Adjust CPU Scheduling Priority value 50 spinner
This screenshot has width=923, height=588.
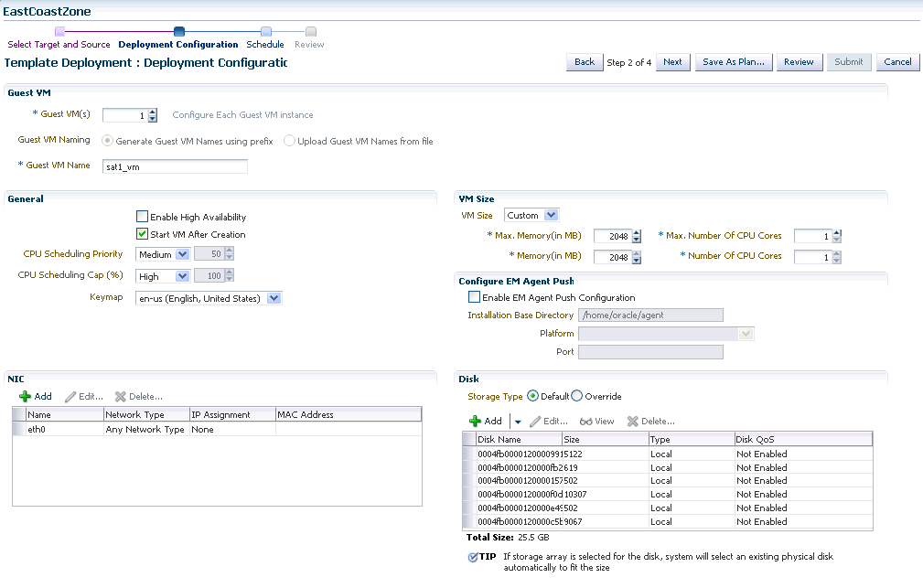[229, 254]
